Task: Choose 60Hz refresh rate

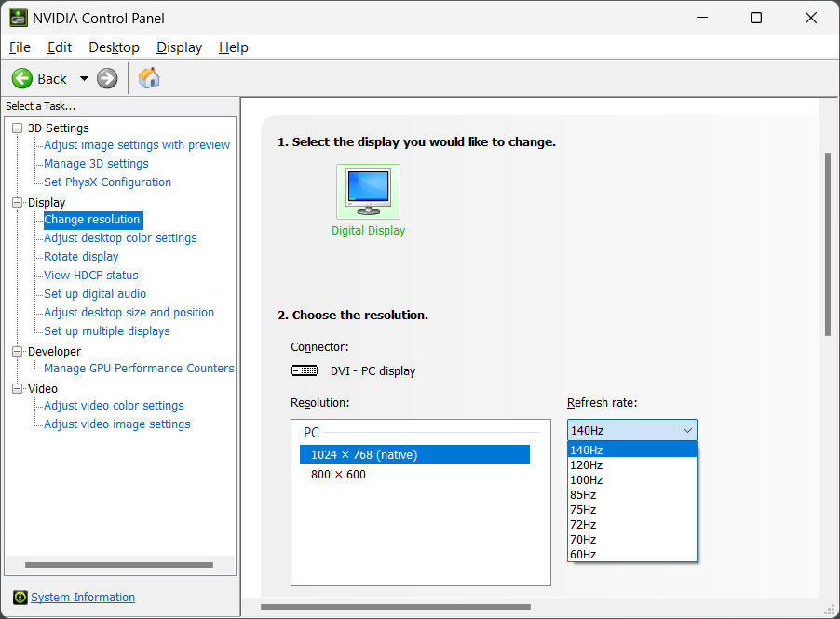Action: click(632, 554)
